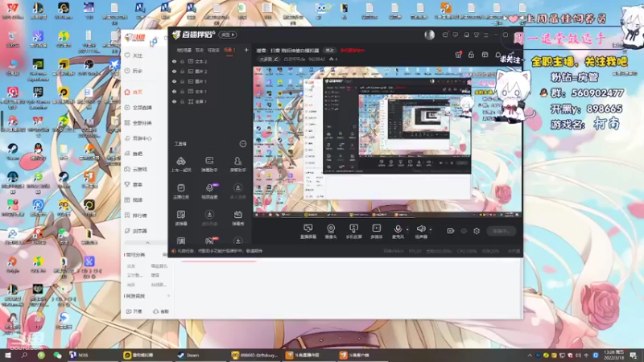Open the 弹幕助手 tool
Image resolution: width=644 pixels, height=362 pixels.
[x=209, y=164]
